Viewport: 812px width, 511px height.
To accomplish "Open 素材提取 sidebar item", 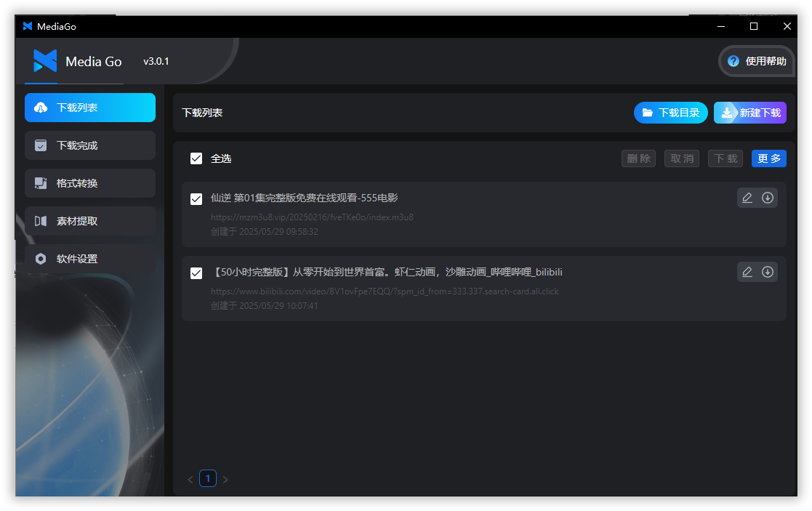I will [90, 221].
